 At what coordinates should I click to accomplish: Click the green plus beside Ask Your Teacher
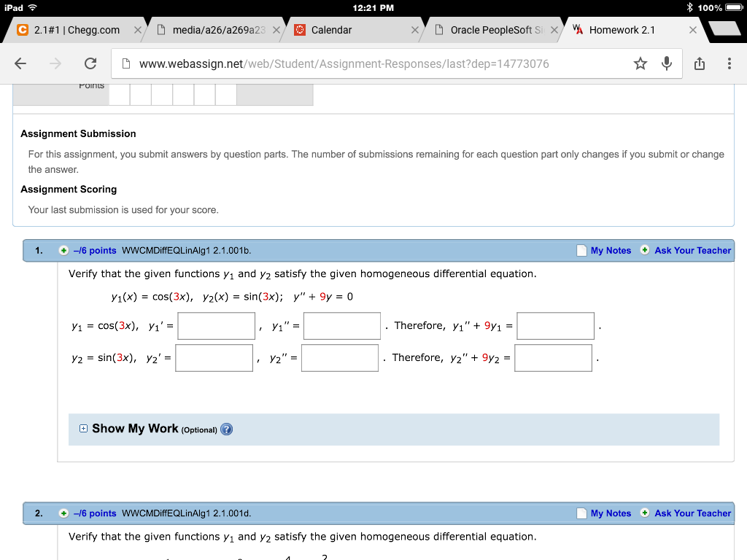pos(645,250)
